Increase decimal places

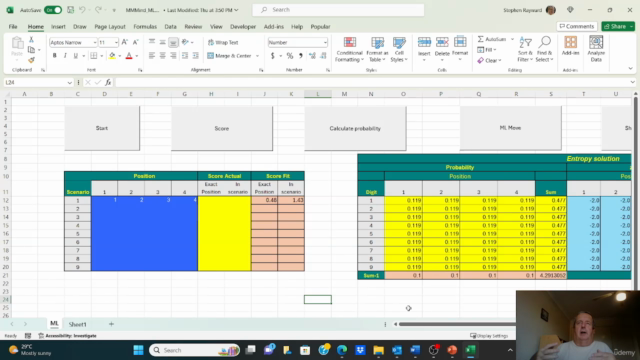point(312,56)
